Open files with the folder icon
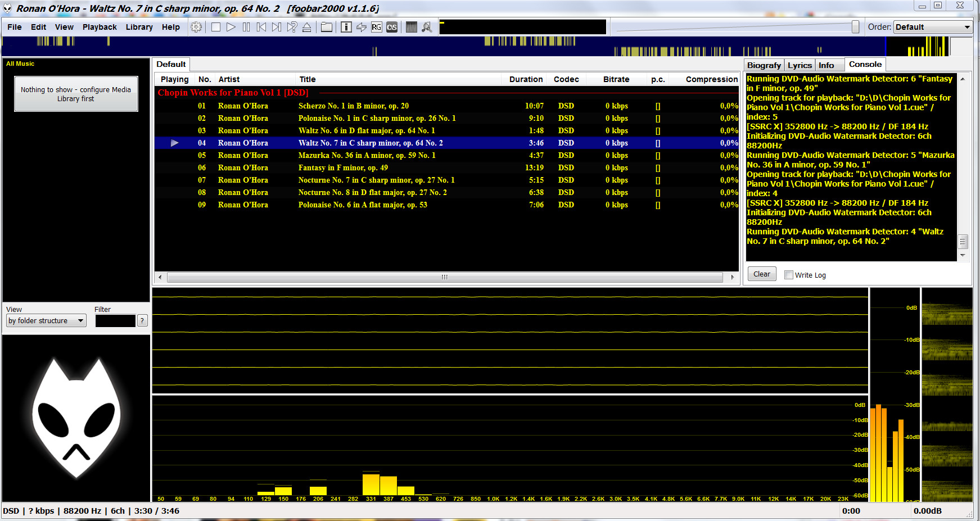 (327, 27)
